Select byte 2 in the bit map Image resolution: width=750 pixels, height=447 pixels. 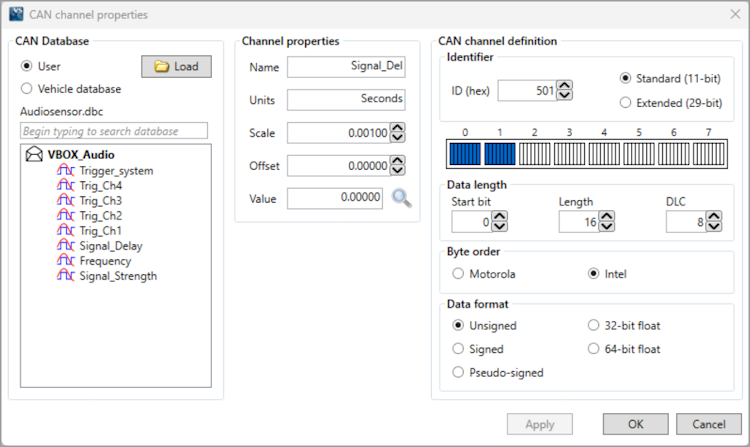click(535, 154)
